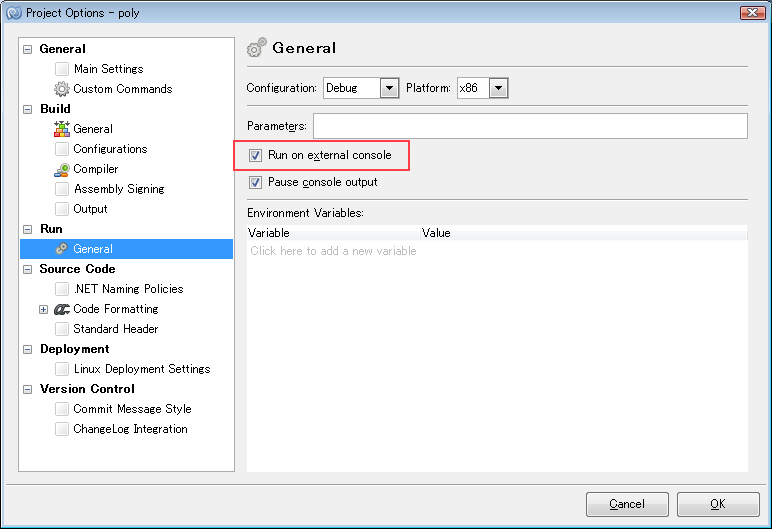The image size is (772, 529).
Task: Click the Build General colored blocks icon
Action: tap(62, 129)
